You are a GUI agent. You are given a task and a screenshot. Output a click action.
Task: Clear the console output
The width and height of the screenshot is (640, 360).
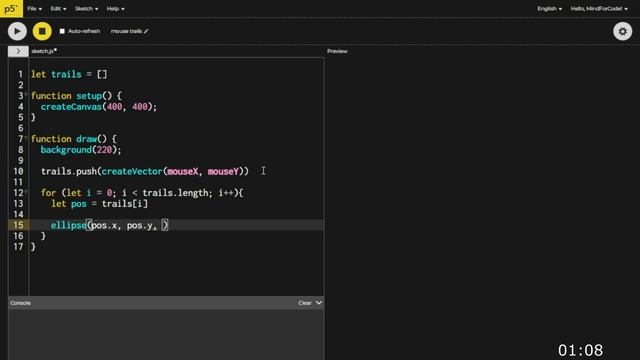[x=304, y=303]
